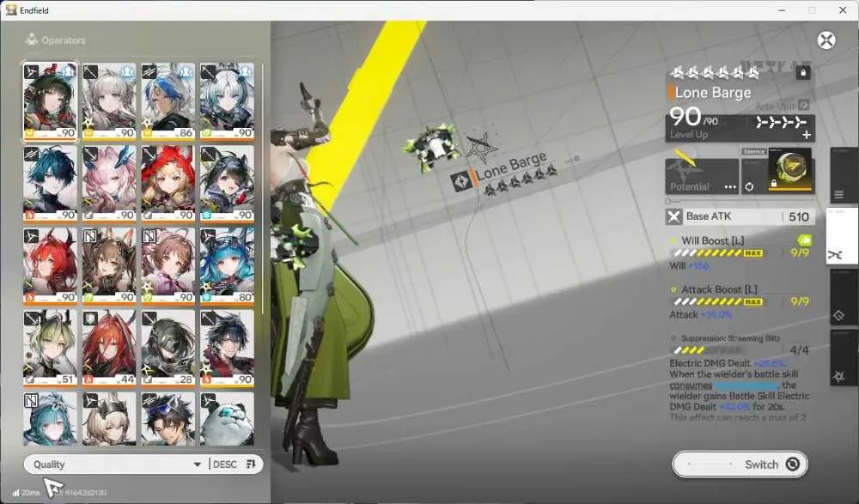Choose the pink-haired operator with blue horns

pyautogui.click(x=109, y=184)
